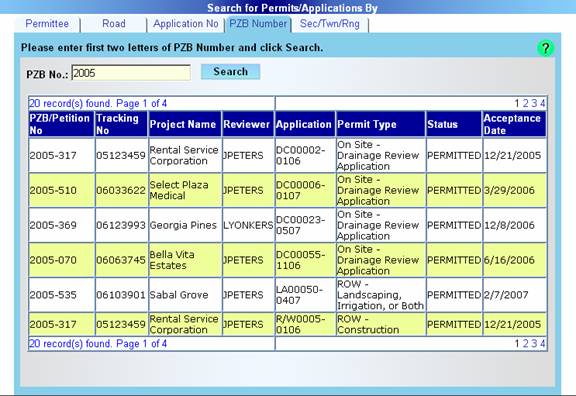Open the Application No tab
576x396 pixels.
tap(186, 24)
